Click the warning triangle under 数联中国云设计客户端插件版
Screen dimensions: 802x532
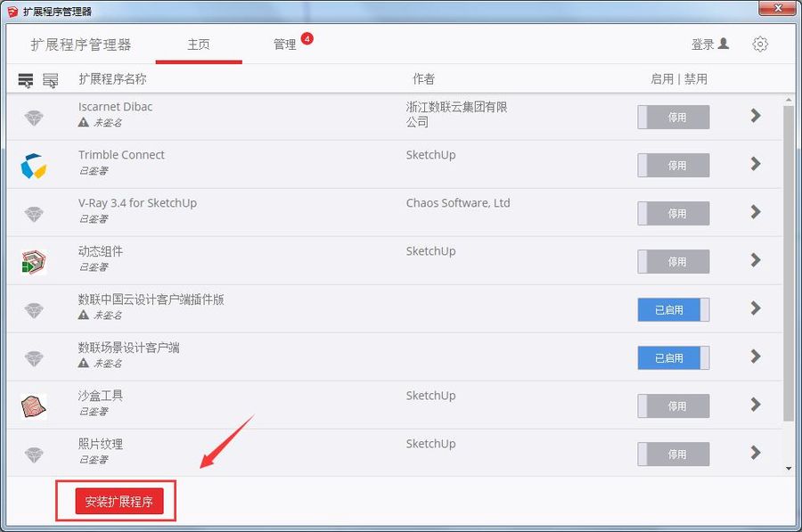pyautogui.click(x=84, y=315)
